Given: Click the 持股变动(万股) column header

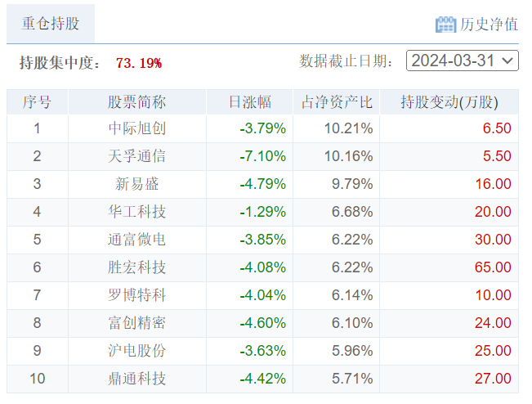Looking at the screenshot, I should click(x=449, y=102).
